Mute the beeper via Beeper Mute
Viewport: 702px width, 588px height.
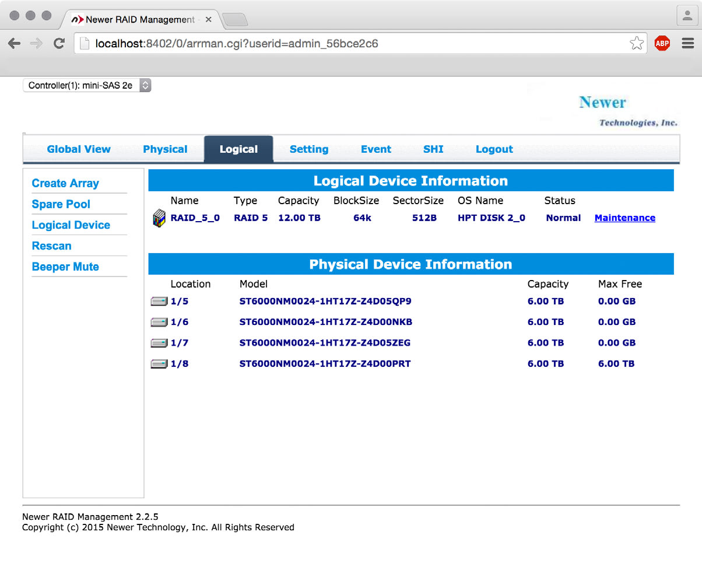click(65, 267)
